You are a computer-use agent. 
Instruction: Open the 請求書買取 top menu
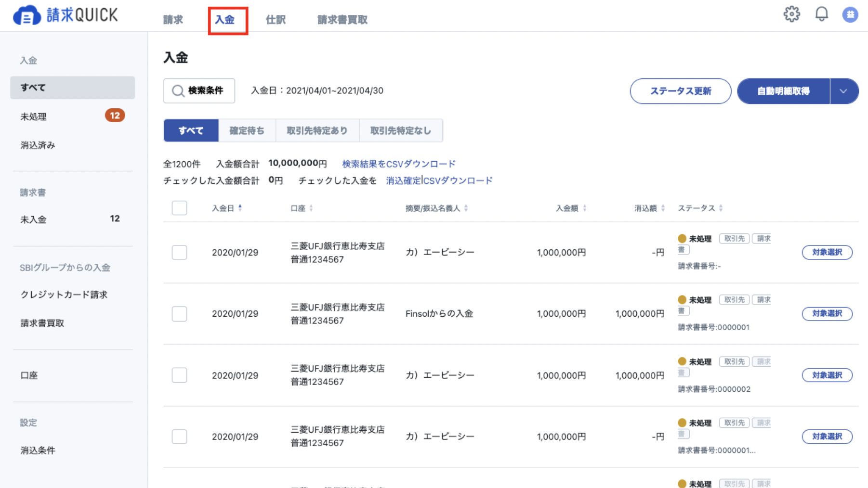(342, 20)
